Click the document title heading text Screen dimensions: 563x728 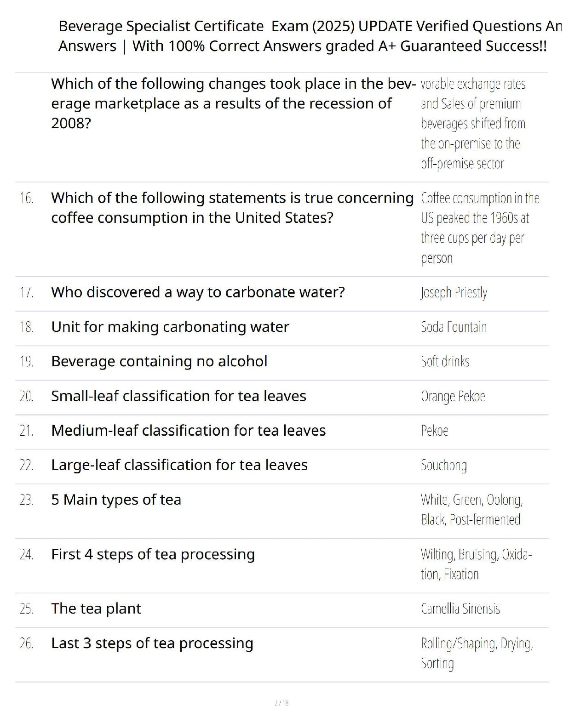click(304, 36)
